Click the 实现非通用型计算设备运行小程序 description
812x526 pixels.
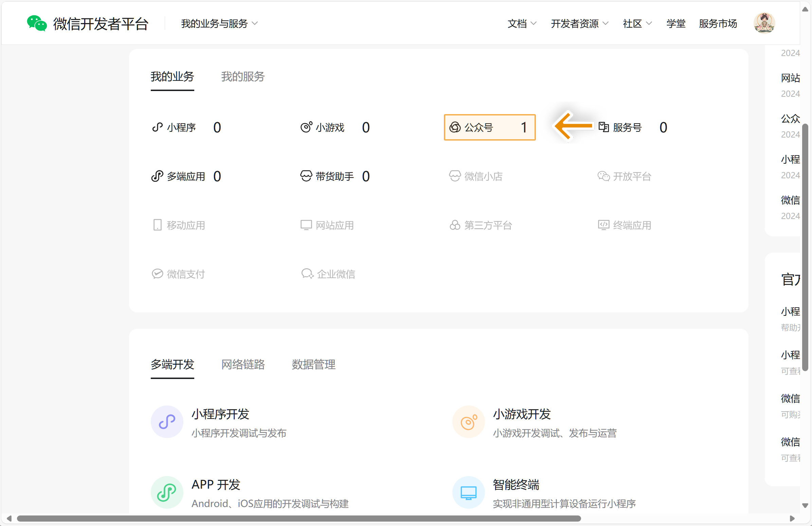[x=564, y=504]
